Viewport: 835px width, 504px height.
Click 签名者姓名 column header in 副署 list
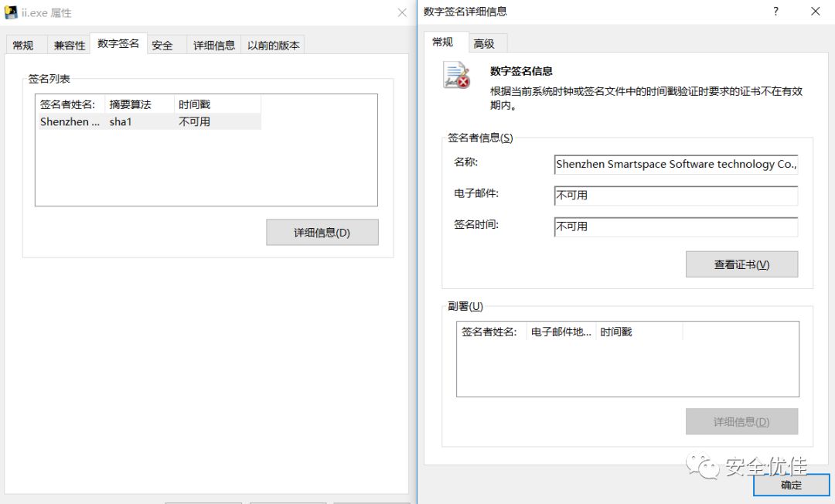pyautogui.click(x=492, y=332)
